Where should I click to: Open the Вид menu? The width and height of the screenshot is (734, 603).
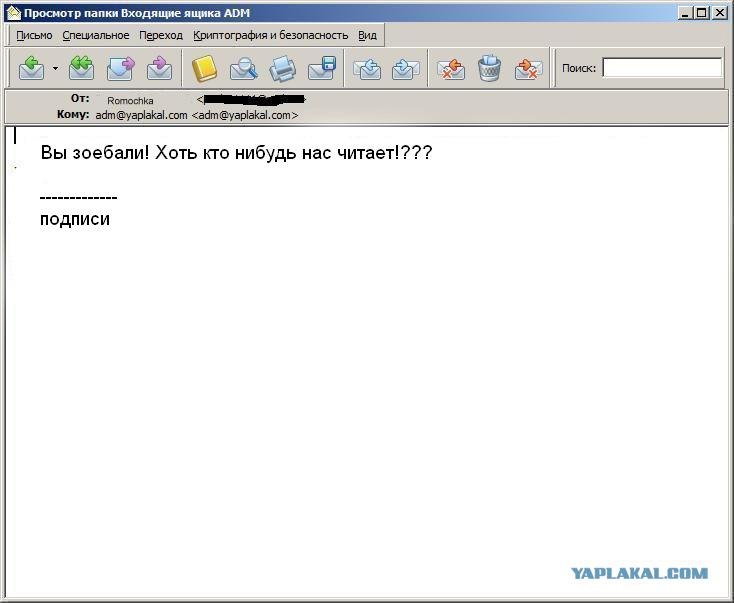(x=367, y=36)
